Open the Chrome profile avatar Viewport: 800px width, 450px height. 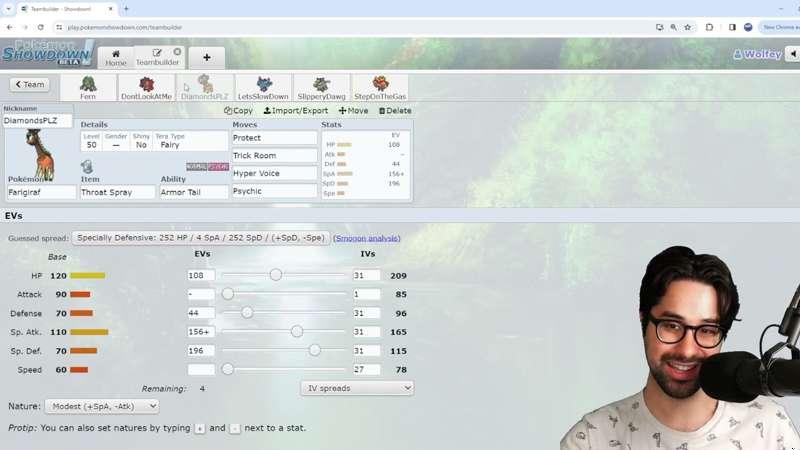748,27
